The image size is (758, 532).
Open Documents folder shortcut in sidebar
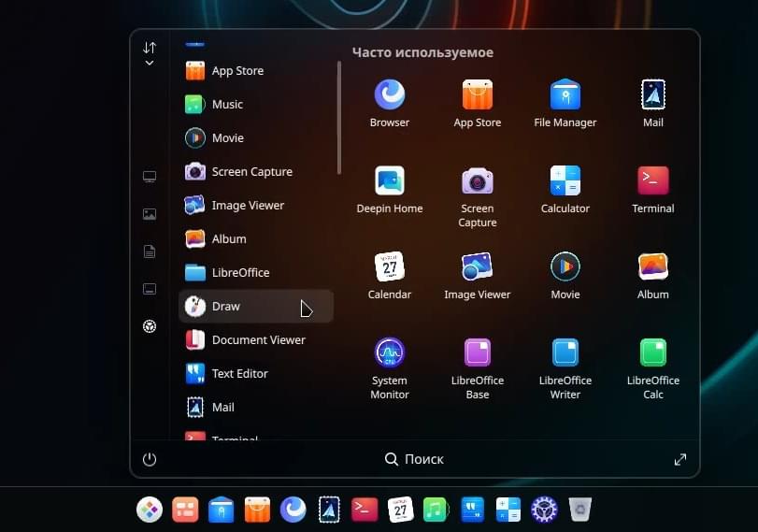(x=150, y=252)
